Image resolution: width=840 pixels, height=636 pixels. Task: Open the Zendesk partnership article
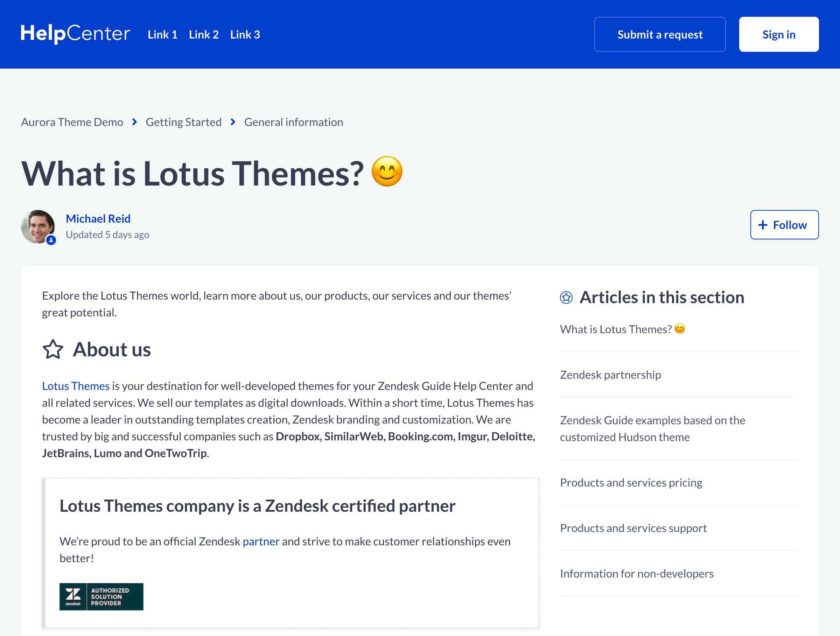pos(610,375)
